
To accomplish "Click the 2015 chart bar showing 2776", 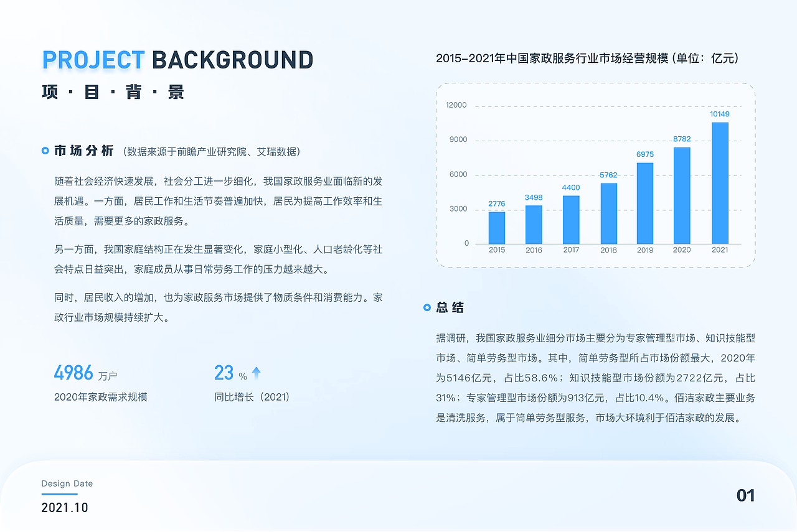I will [x=496, y=226].
